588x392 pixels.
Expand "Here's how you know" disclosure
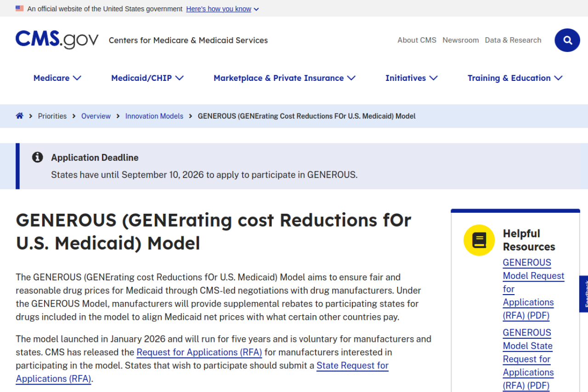(222, 9)
